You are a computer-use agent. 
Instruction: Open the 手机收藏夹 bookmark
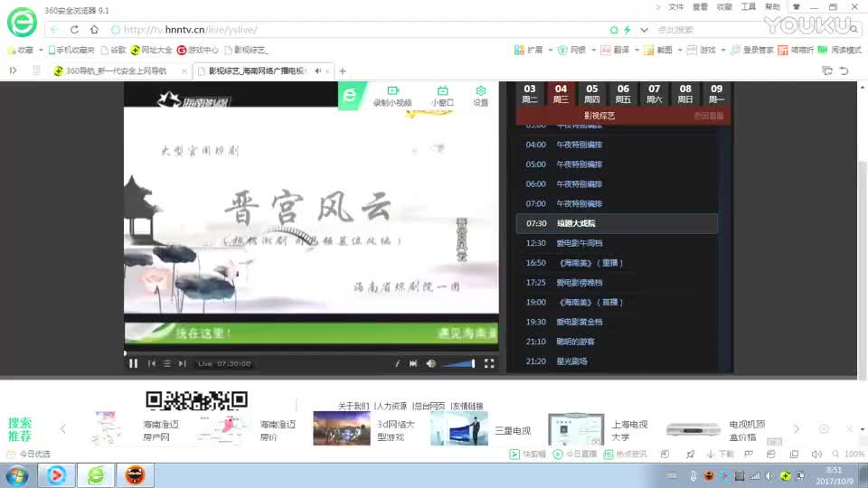click(71, 51)
